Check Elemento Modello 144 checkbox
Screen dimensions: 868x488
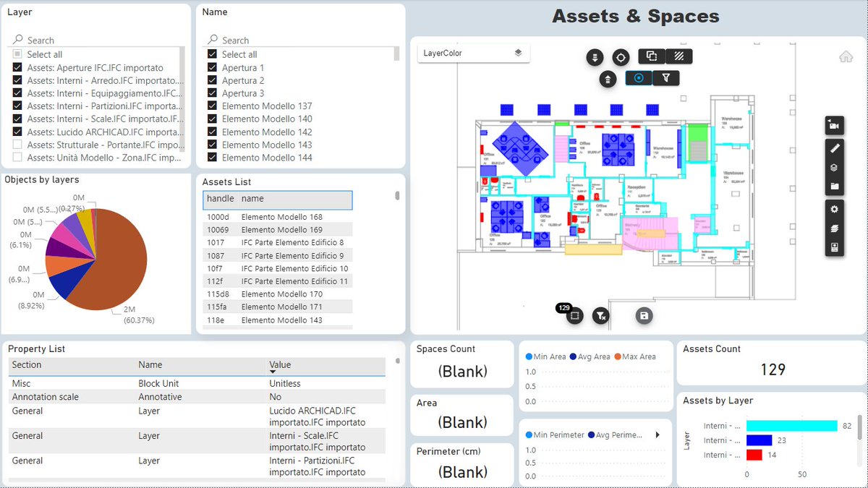point(212,158)
